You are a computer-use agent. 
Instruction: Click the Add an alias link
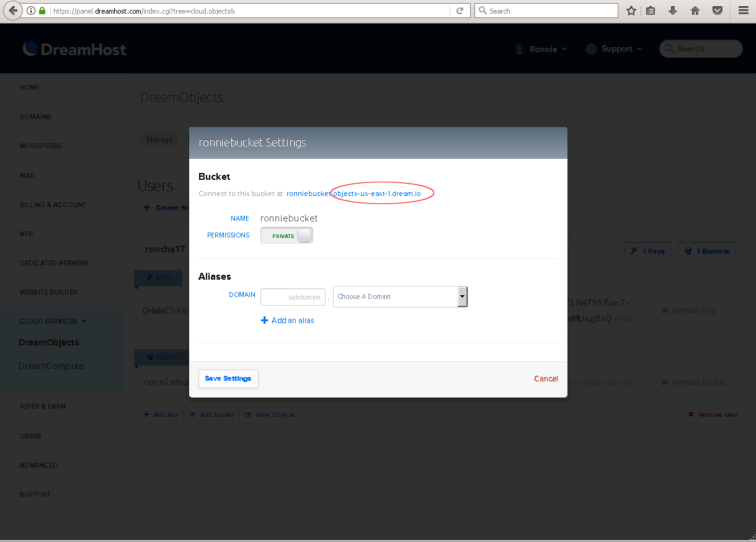[293, 321]
